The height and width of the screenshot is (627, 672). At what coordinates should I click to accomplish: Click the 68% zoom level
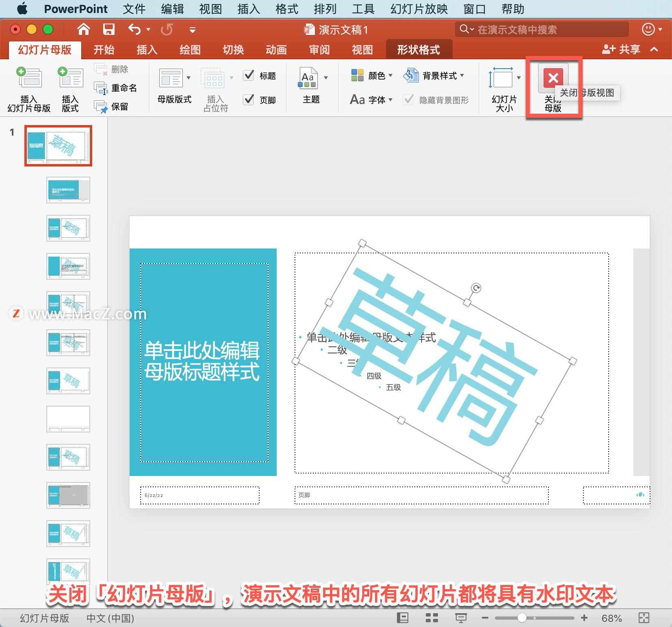(612, 618)
